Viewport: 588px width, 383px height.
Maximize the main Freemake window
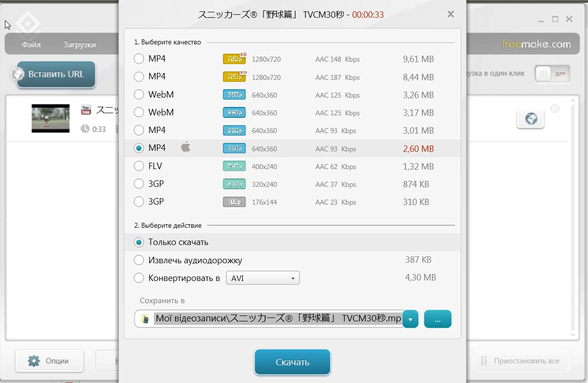555,19
